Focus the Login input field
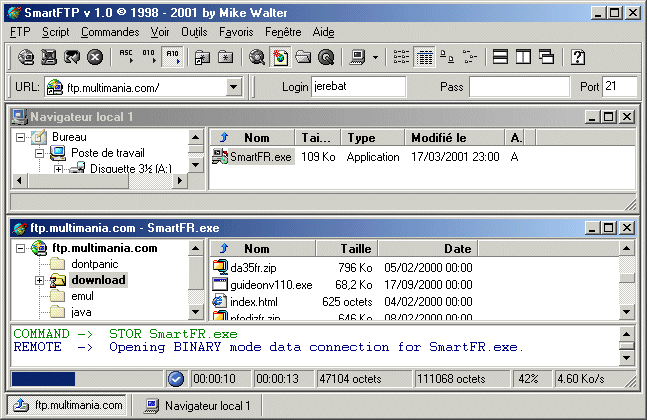The image size is (647, 420). point(358,87)
